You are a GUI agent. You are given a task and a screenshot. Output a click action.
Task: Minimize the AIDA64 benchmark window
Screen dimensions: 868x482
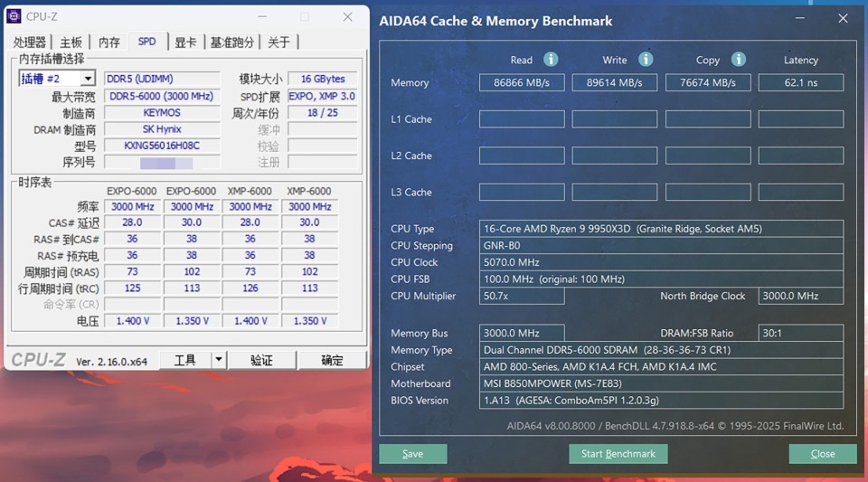click(x=800, y=18)
